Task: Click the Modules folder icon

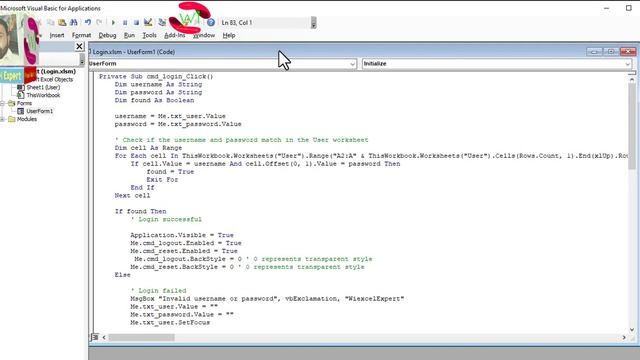Action: (x=11, y=119)
